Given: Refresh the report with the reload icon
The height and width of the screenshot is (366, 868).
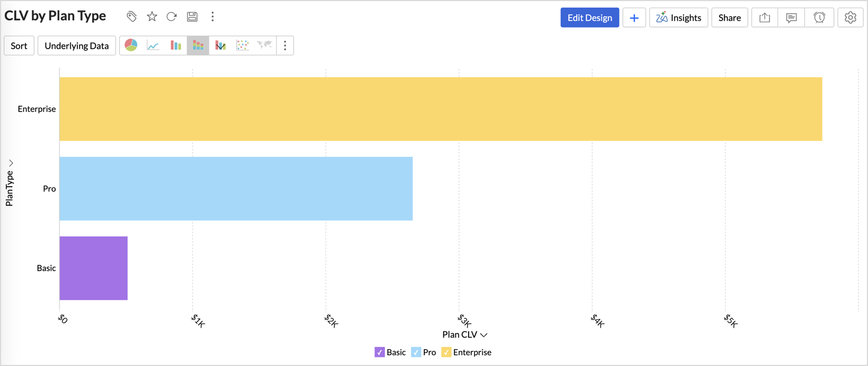Looking at the screenshot, I should (172, 17).
